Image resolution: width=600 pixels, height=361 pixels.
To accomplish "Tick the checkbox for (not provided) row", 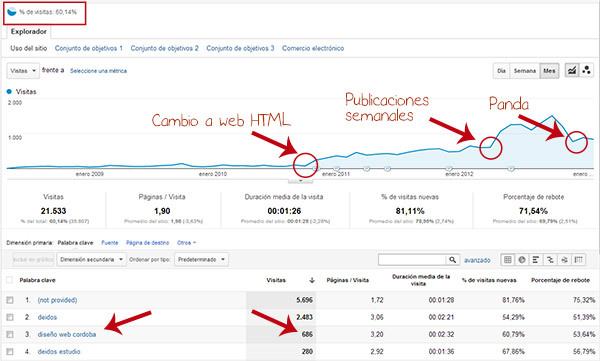I will [x=10, y=300].
